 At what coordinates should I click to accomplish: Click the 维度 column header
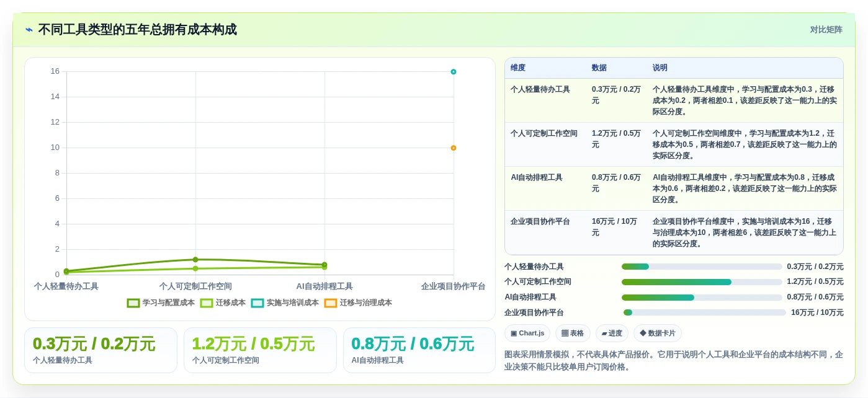(518, 68)
